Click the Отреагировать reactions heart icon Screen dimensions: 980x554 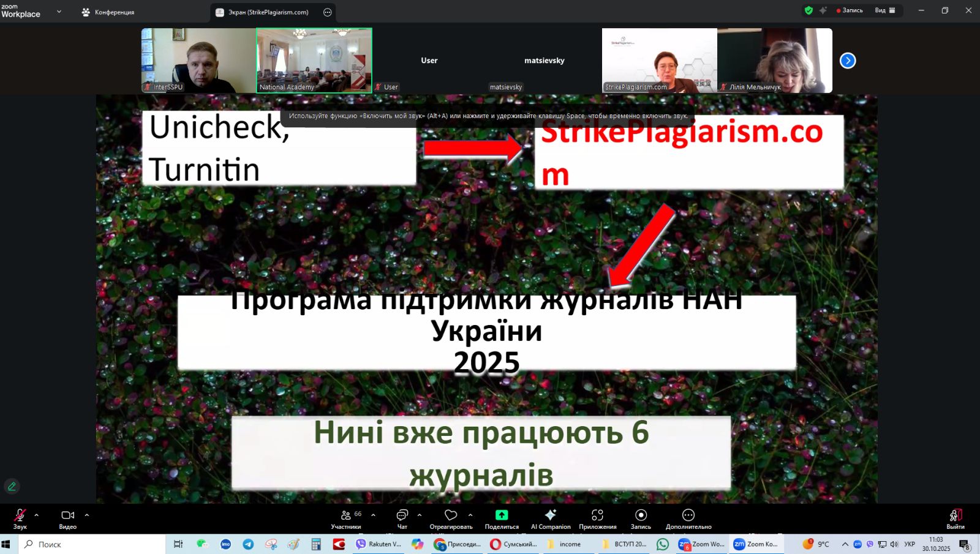(451, 515)
